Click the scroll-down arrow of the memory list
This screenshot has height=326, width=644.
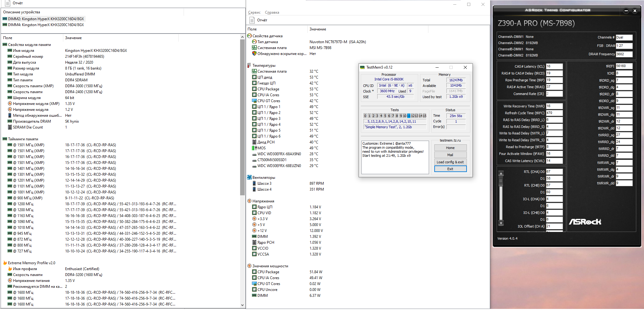[x=243, y=305]
